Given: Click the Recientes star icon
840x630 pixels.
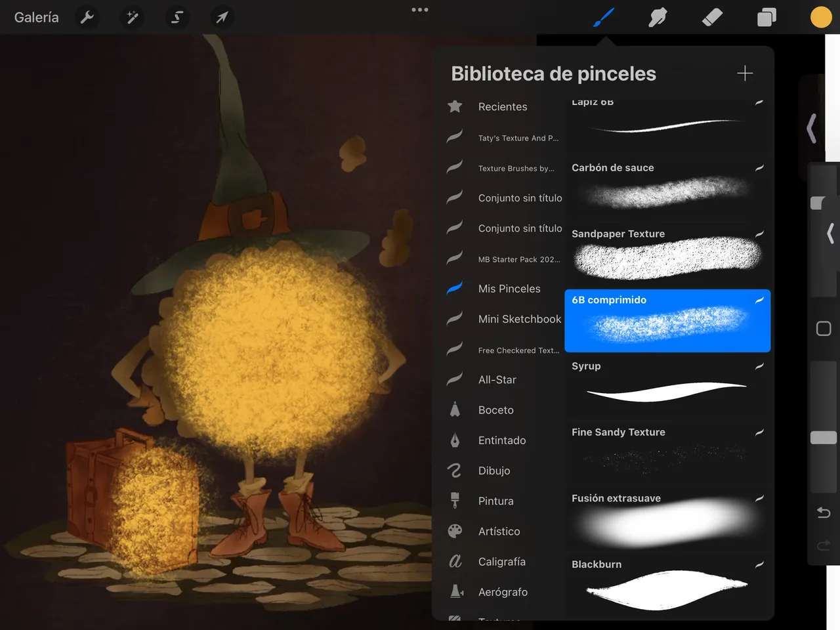Looking at the screenshot, I should tap(455, 106).
